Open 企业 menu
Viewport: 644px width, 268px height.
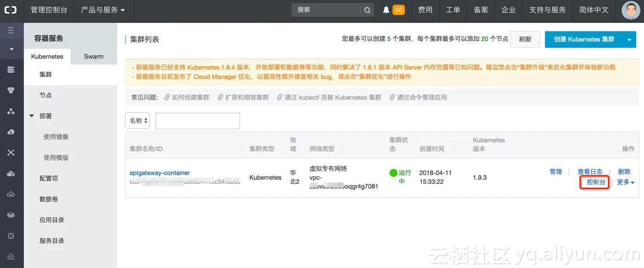(x=508, y=10)
